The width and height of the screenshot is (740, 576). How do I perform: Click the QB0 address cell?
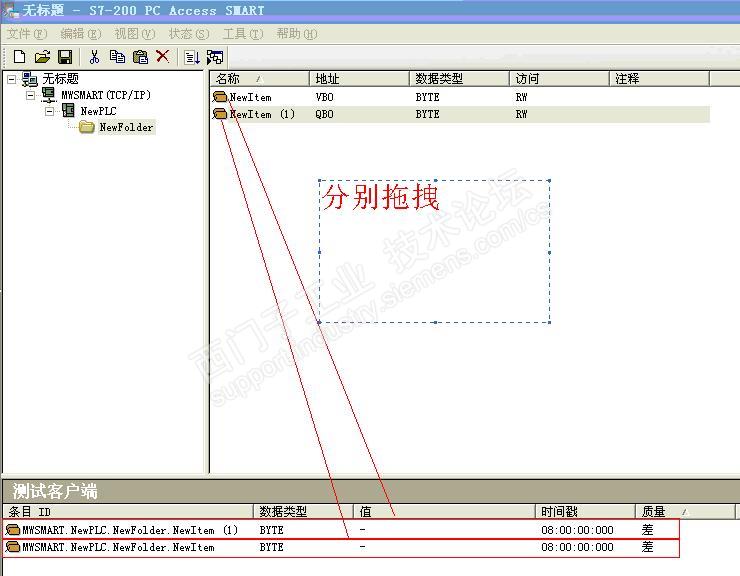click(x=324, y=114)
